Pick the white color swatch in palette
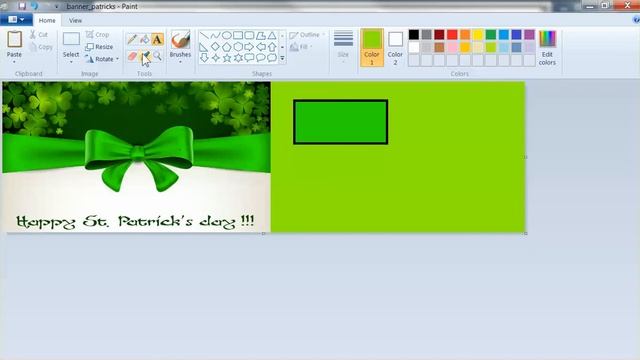The image size is (640, 360). (x=413, y=47)
